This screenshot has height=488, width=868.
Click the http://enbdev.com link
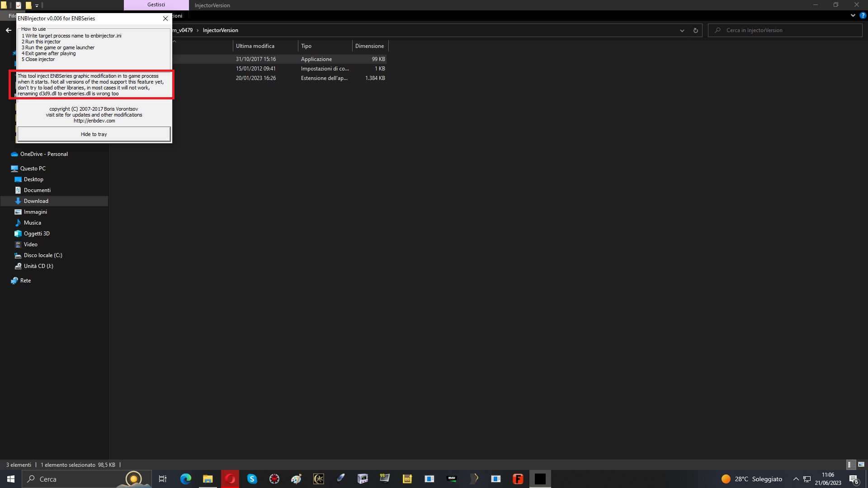[94, 121]
